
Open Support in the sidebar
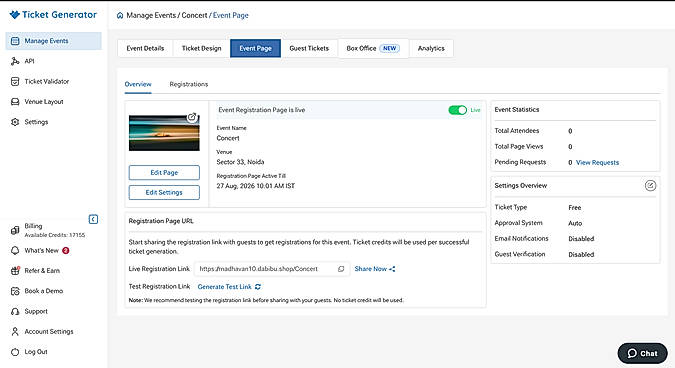pos(36,311)
